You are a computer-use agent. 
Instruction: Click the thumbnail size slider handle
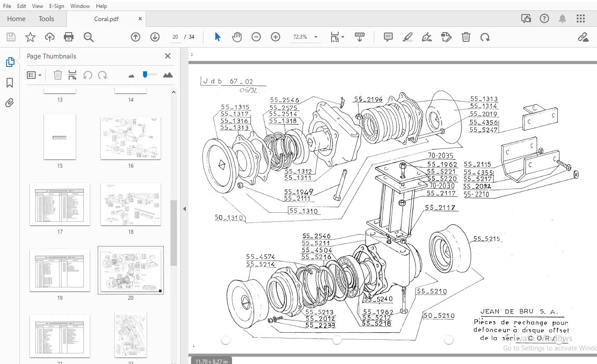pos(145,75)
